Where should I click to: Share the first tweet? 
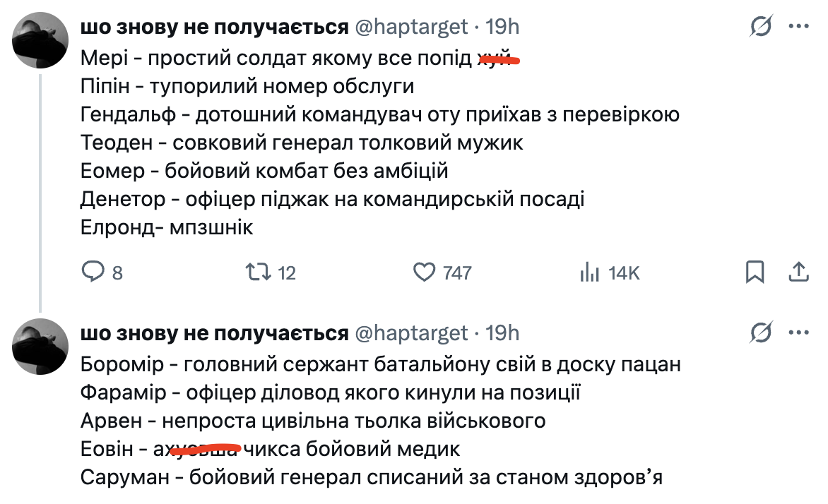(x=798, y=271)
